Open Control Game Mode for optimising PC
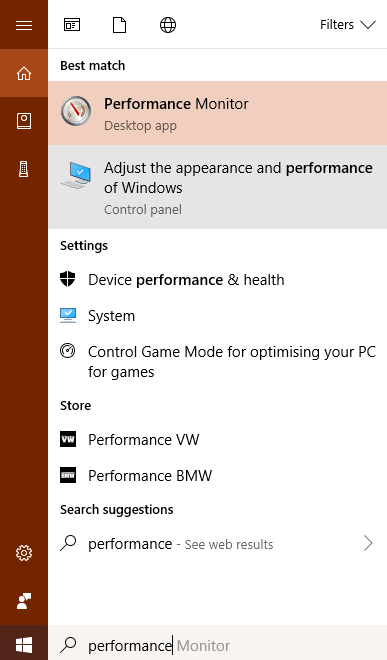The width and height of the screenshot is (387, 660). 218,362
